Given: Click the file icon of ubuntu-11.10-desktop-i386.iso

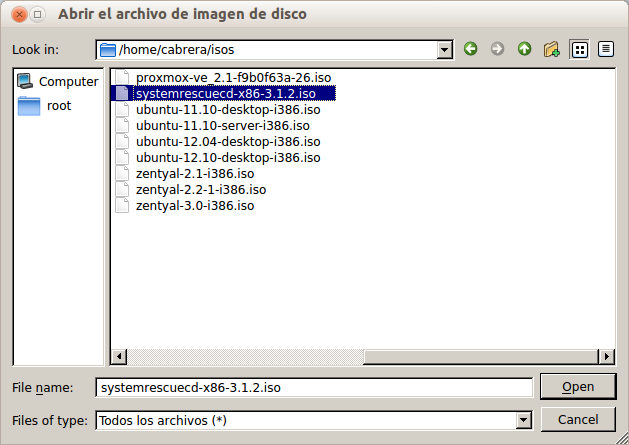Looking at the screenshot, I should pos(122,110).
